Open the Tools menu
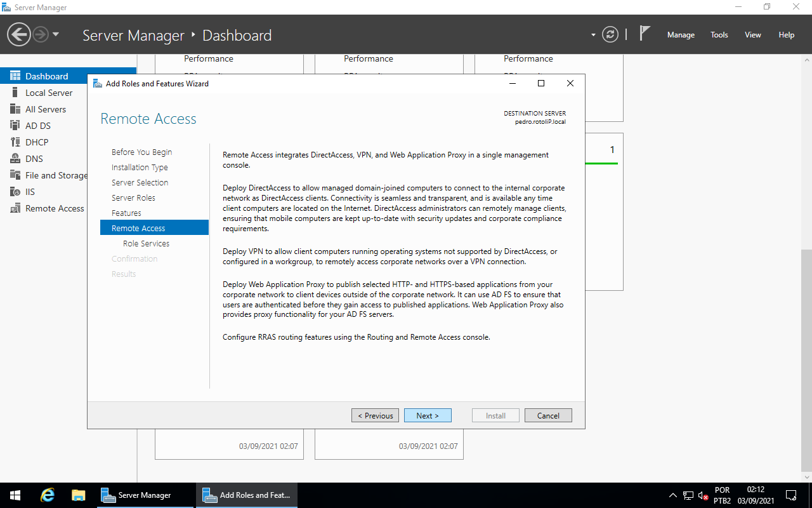This screenshot has height=508, width=812. 719,35
